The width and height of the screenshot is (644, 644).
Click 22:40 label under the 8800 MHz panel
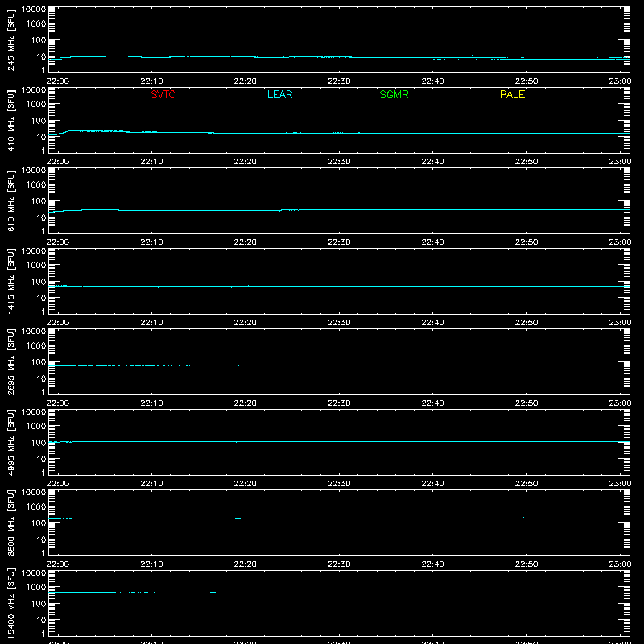432,564
